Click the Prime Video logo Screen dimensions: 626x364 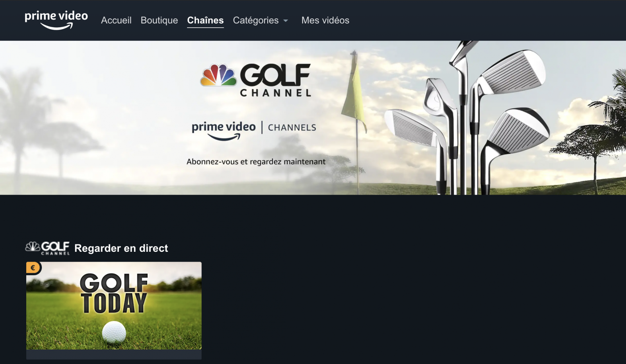click(56, 20)
